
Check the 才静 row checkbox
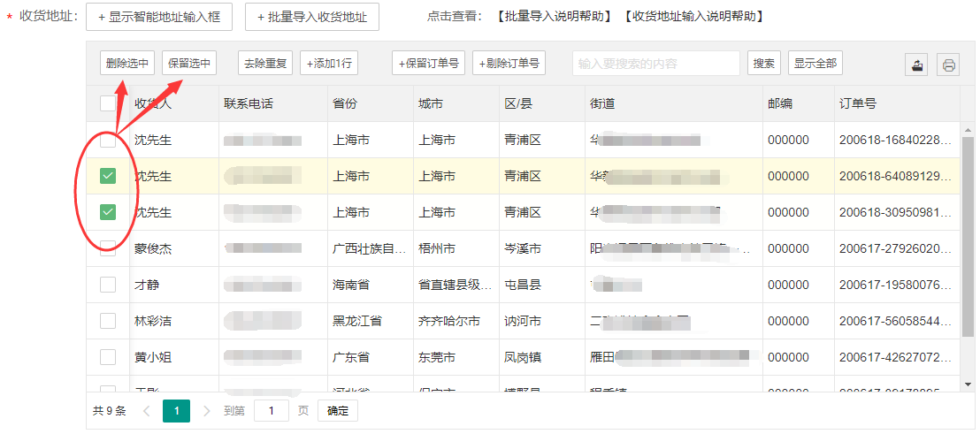point(108,285)
